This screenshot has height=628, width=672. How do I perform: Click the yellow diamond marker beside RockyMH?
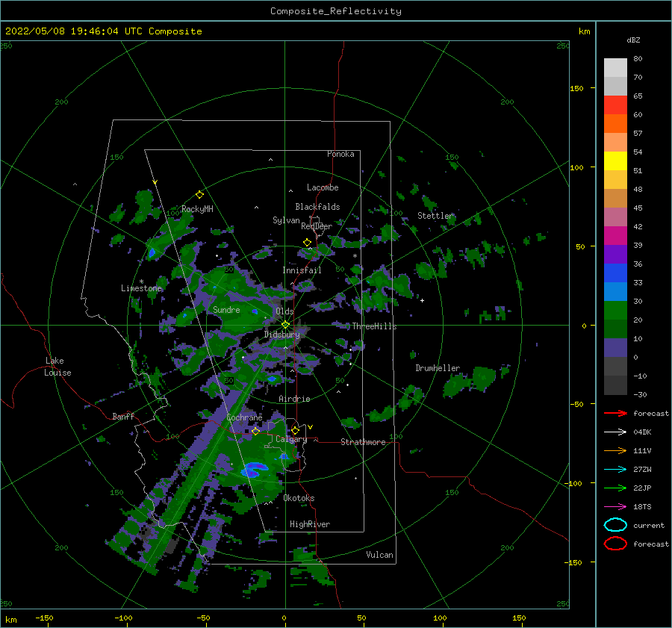click(x=199, y=195)
